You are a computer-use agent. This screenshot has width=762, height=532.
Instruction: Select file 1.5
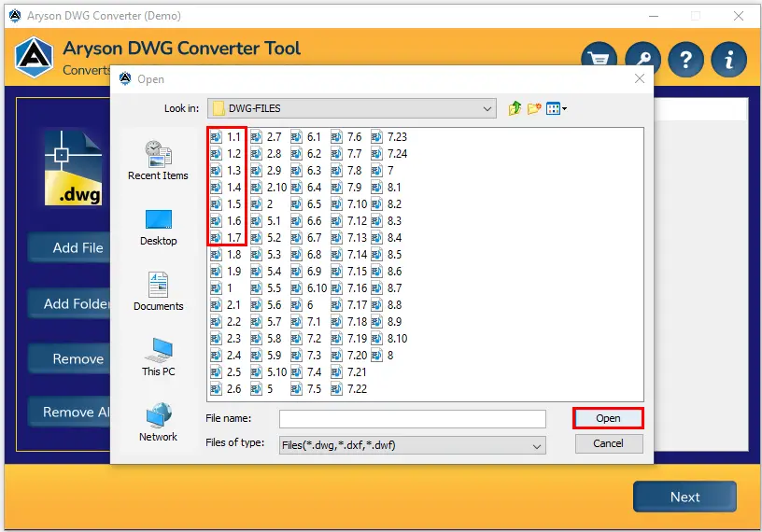tap(226, 204)
